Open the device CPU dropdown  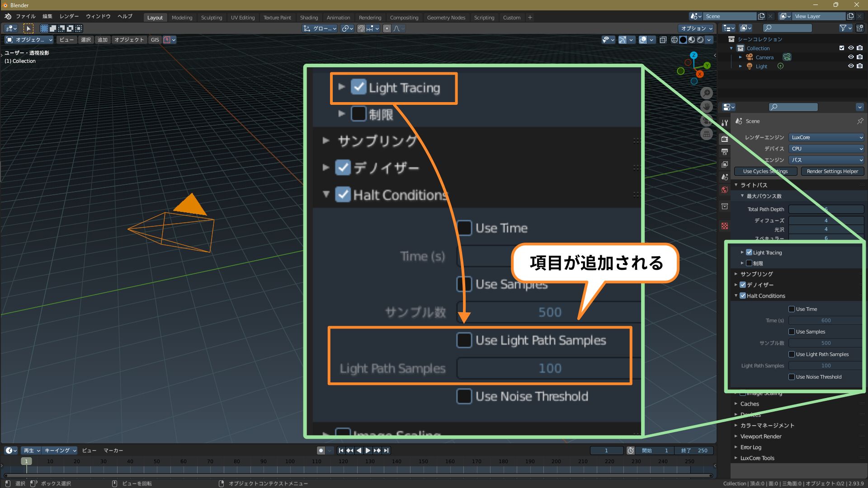[826, 149]
